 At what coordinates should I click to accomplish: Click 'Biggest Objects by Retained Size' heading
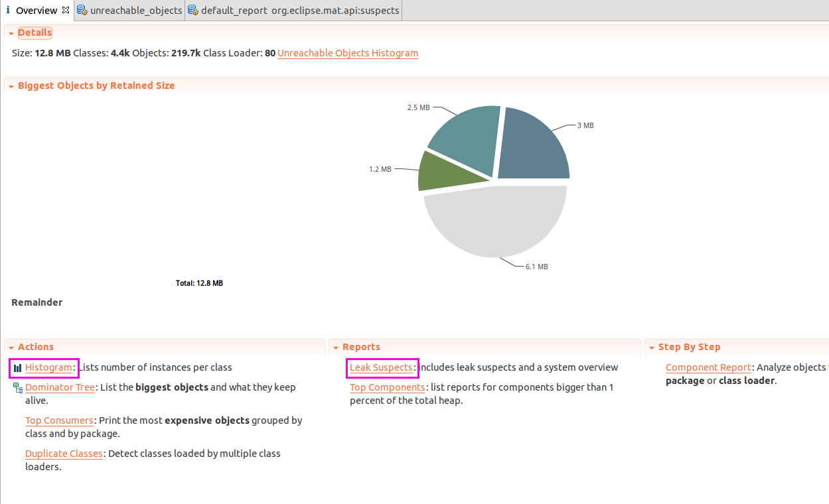point(96,86)
